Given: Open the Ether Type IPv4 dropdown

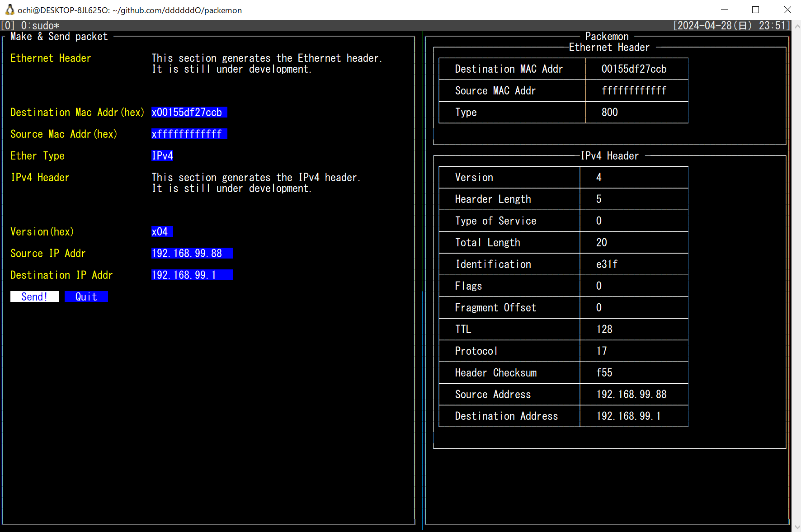Looking at the screenshot, I should (x=162, y=155).
